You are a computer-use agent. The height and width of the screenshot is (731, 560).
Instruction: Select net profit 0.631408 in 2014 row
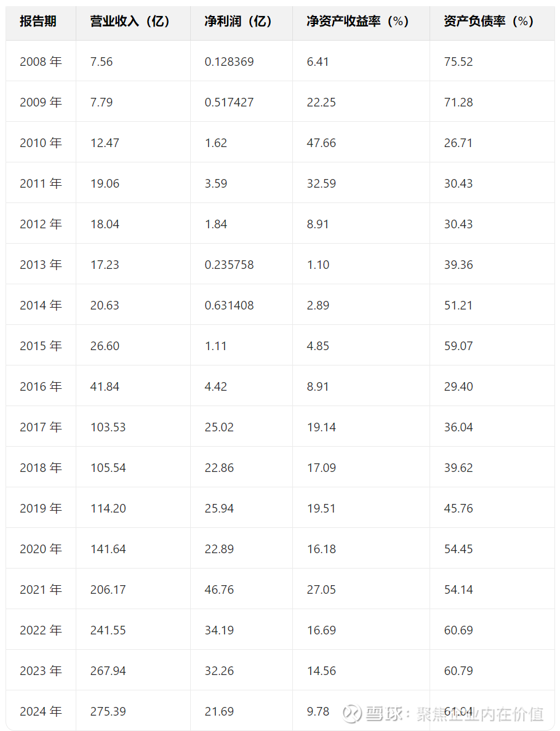click(230, 305)
